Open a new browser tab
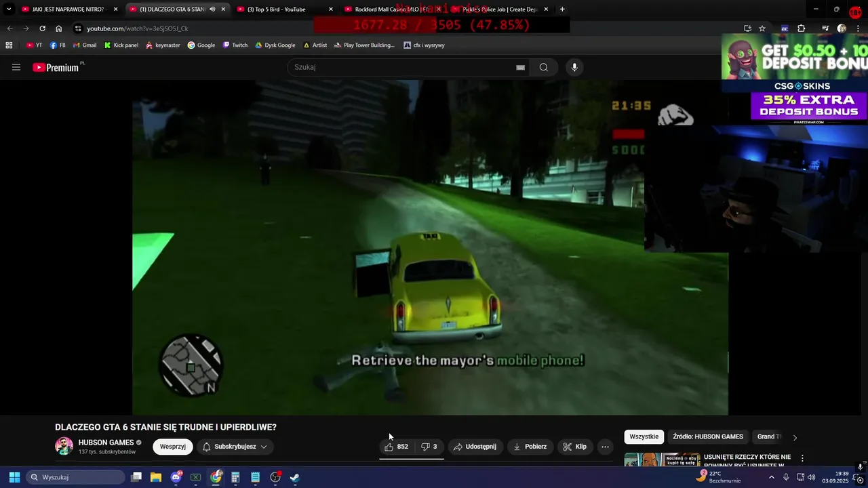Image resolution: width=868 pixels, height=488 pixels. [x=562, y=9]
